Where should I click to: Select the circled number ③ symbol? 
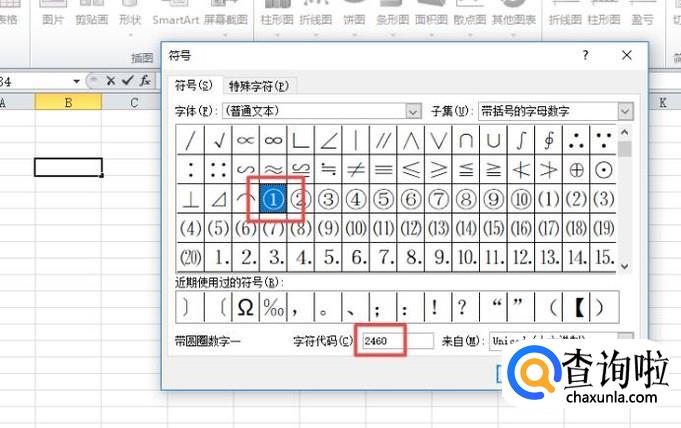click(328, 199)
